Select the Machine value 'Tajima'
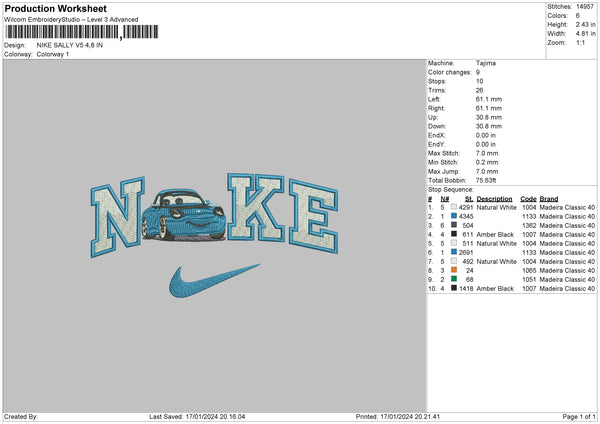 pos(486,63)
